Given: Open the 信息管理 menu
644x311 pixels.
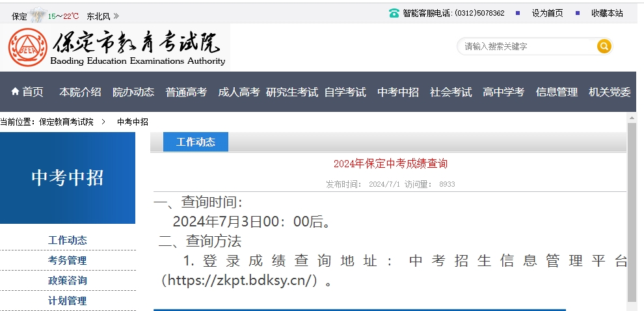Looking at the screenshot, I should click(x=557, y=92).
